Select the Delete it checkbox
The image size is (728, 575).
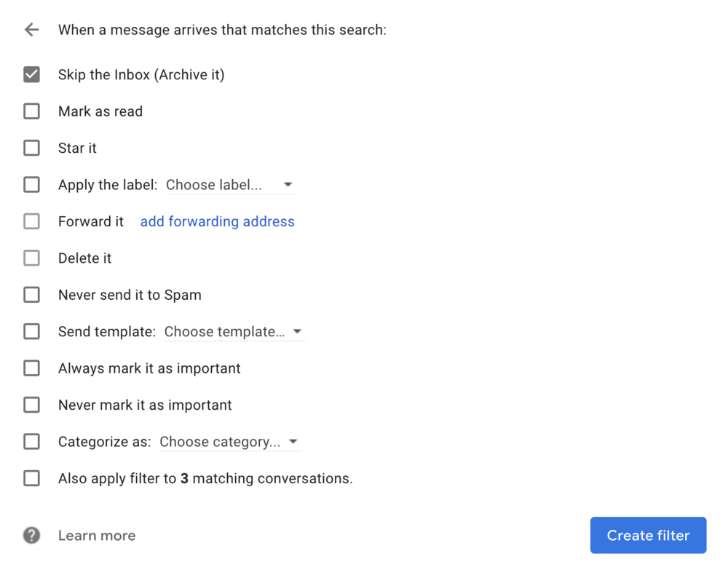pos(31,258)
